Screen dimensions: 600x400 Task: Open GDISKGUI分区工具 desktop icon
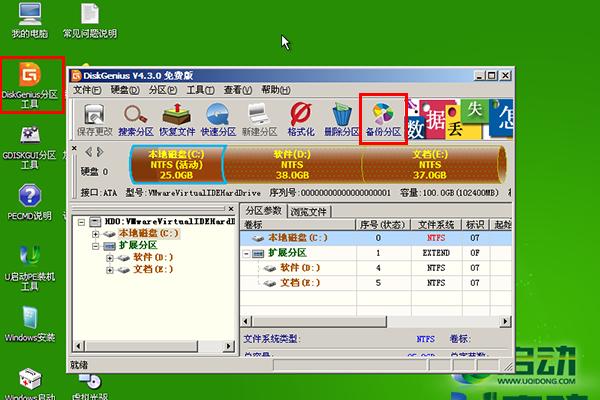29,148
